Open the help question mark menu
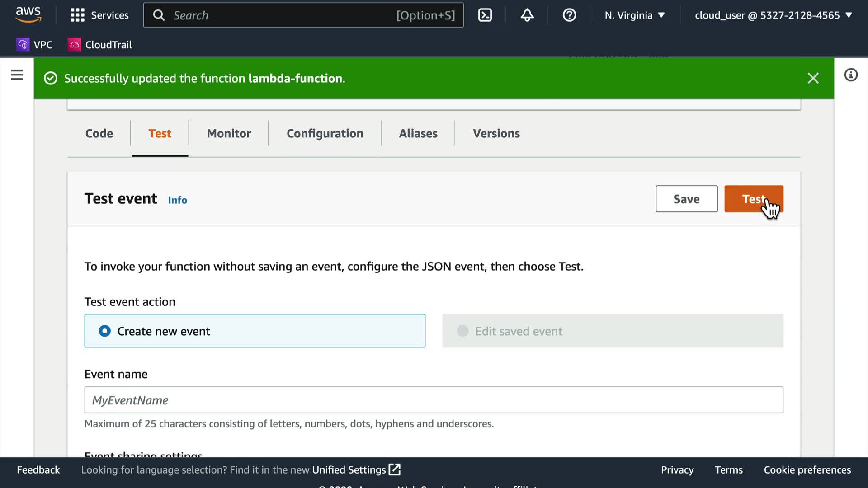The image size is (868, 488). pyautogui.click(x=569, y=15)
